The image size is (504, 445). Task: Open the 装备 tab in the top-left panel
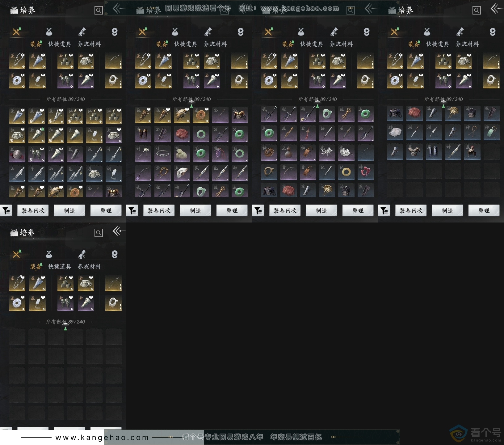pos(36,44)
